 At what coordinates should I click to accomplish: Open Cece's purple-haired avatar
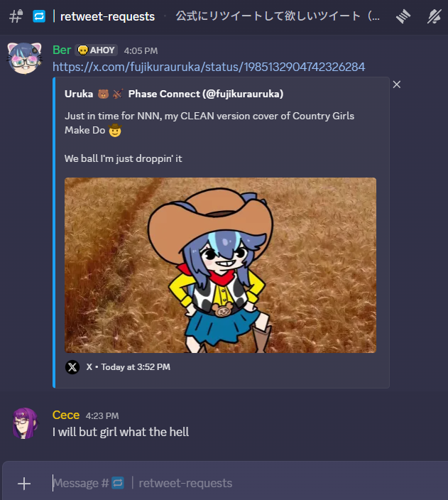pyautogui.click(x=25, y=423)
